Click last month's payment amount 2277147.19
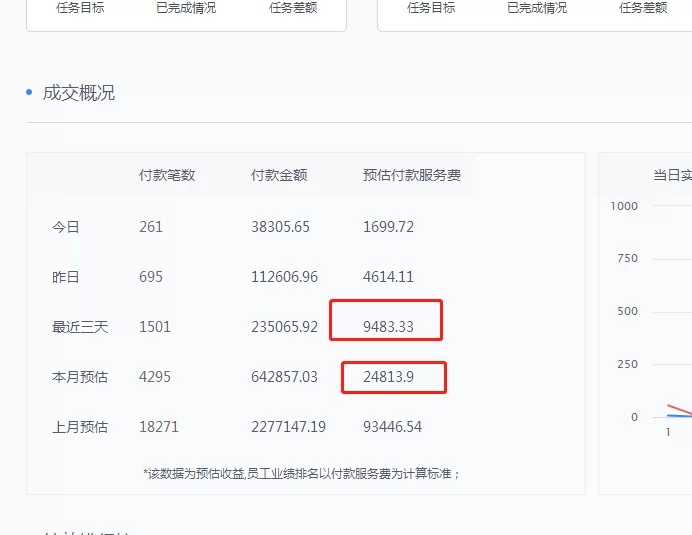This screenshot has width=692, height=535. (x=288, y=427)
